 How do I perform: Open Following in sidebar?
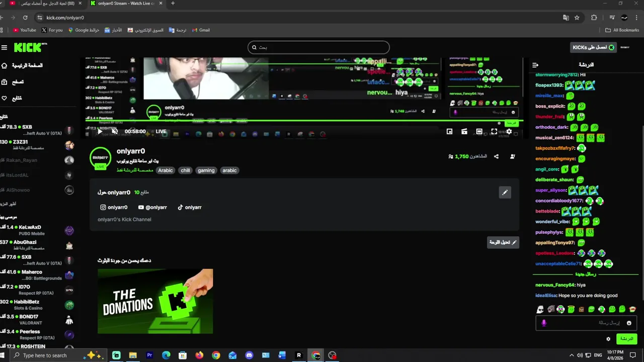coord(12,98)
